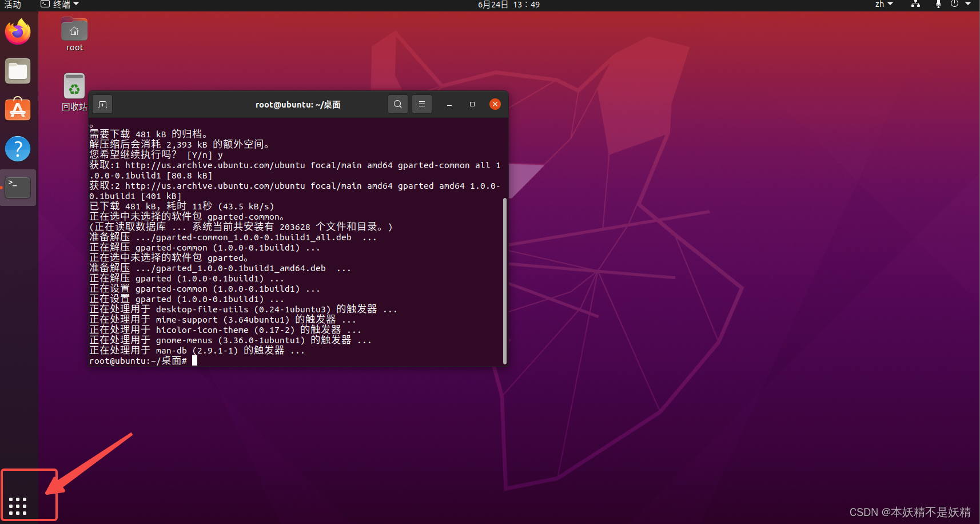Open Firefox from the dock

point(18,32)
